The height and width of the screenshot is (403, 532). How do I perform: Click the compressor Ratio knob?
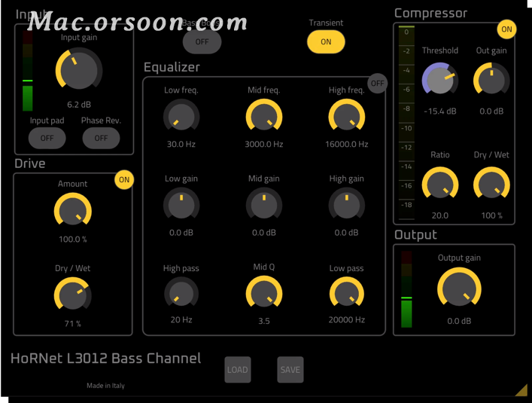[x=440, y=183]
